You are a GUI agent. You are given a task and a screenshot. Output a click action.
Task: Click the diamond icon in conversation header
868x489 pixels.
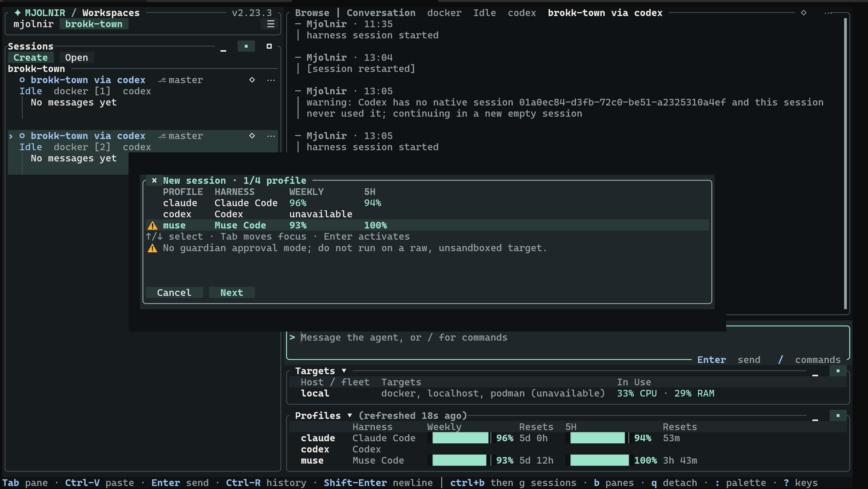pos(804,13)
